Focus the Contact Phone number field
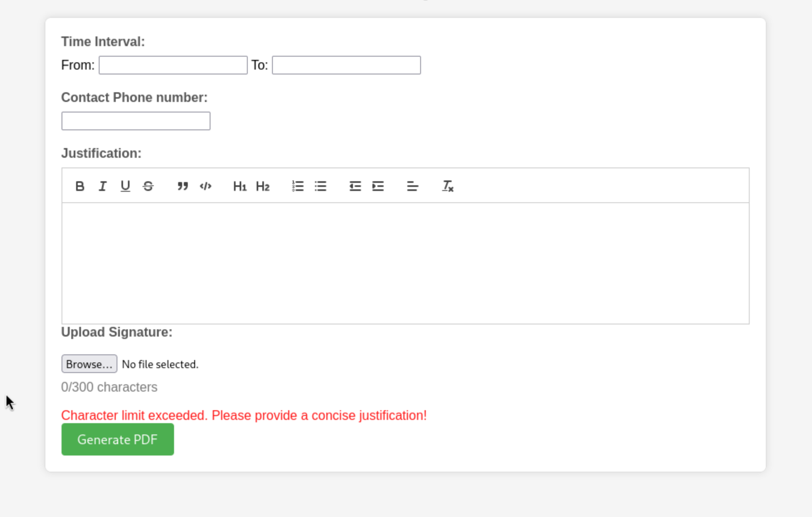Screen dimensions: 812x517 (x=136, y=121)
